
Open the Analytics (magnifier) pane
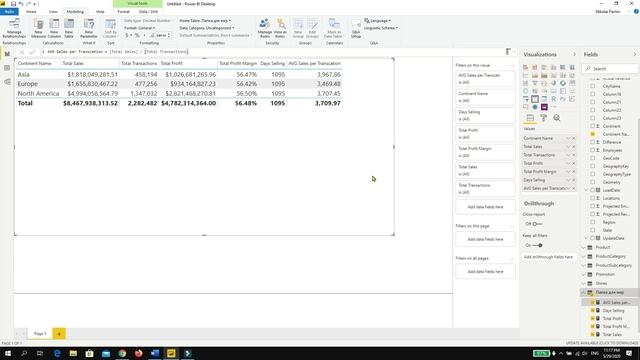(x=557, y=118)
